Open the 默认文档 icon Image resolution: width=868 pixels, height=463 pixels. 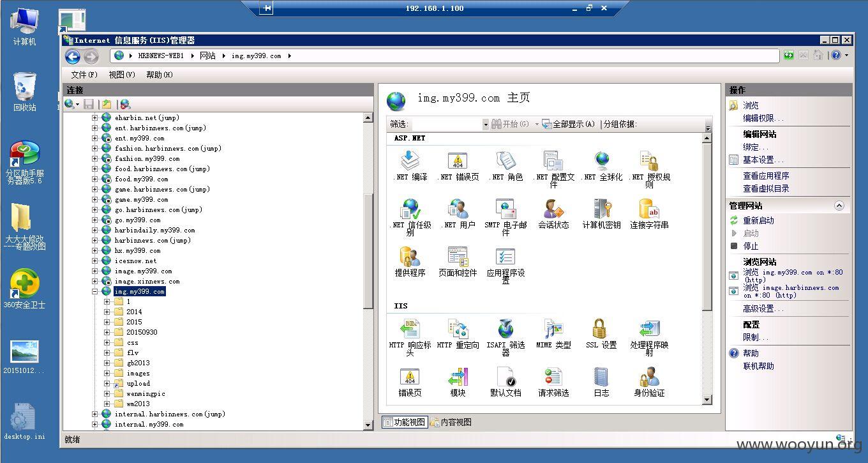pos(505,382)
